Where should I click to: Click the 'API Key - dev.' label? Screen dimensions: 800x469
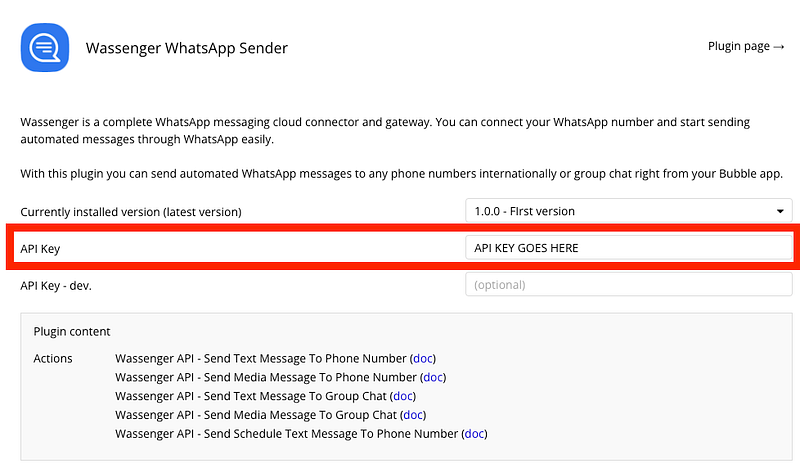coord(56,285)
